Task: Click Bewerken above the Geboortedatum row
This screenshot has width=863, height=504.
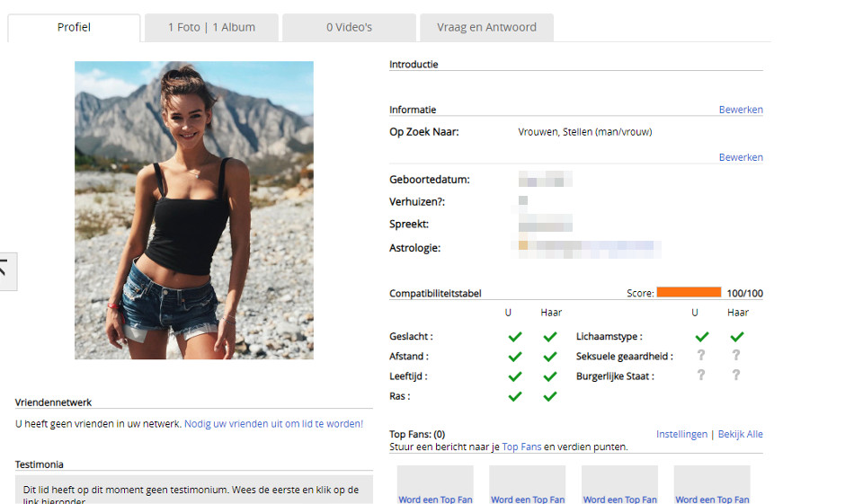Action: click(x=741, y=157)
